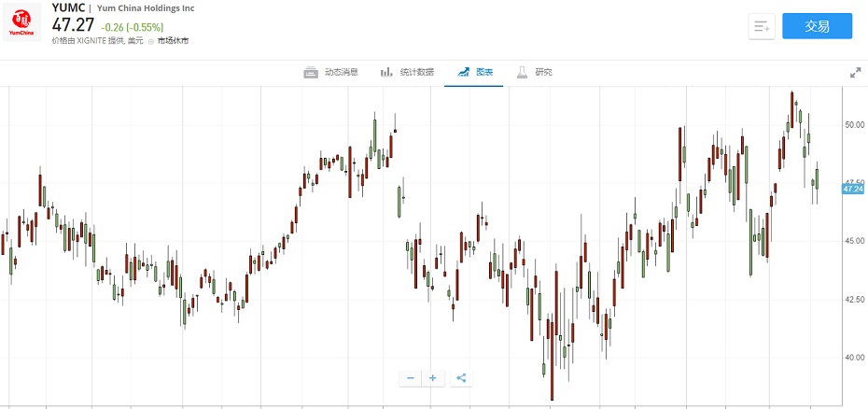The image size is (868, 409).
Task: Zoom out the chart with minus button
Action: pyautogui.click(x=411, y=378)
